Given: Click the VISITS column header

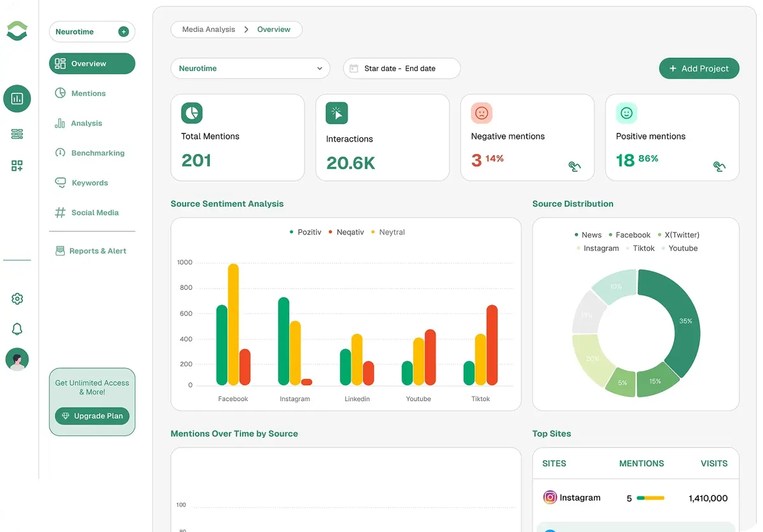Looking at the screenshot, I should pos(714,463).
